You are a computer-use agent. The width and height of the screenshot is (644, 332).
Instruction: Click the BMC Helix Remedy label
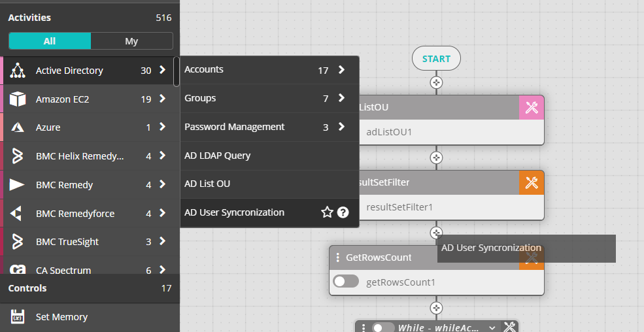point(80,156)
